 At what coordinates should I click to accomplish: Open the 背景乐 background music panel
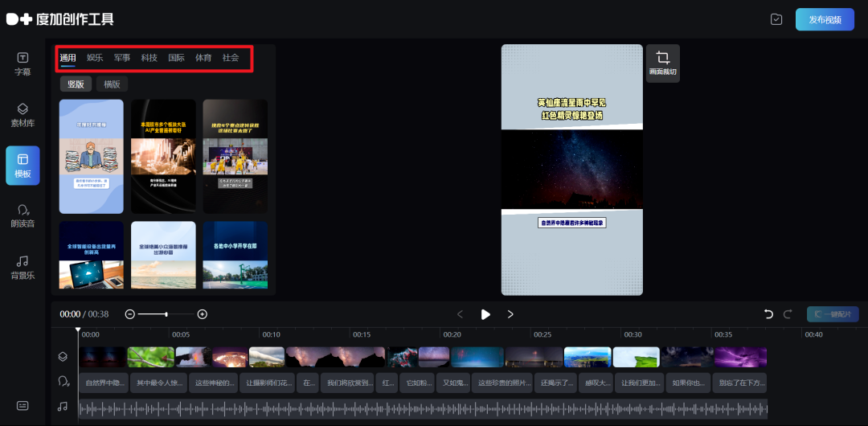23,267
